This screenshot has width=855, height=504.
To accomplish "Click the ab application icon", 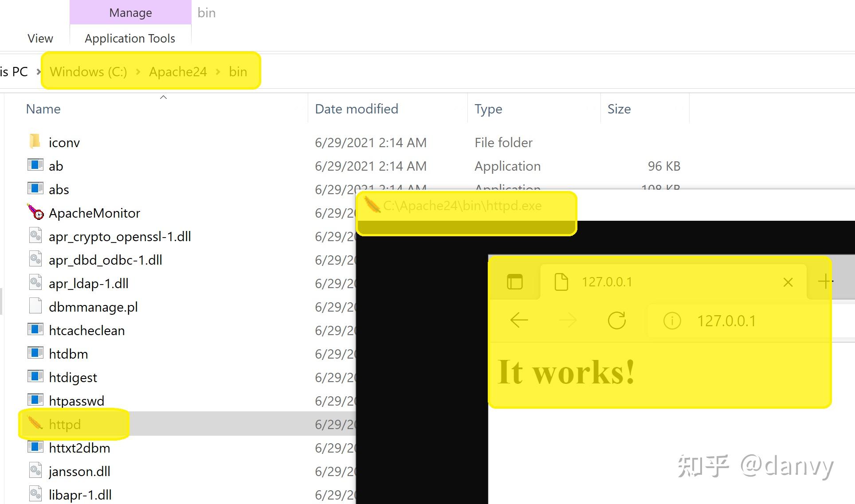I will 35,165.
